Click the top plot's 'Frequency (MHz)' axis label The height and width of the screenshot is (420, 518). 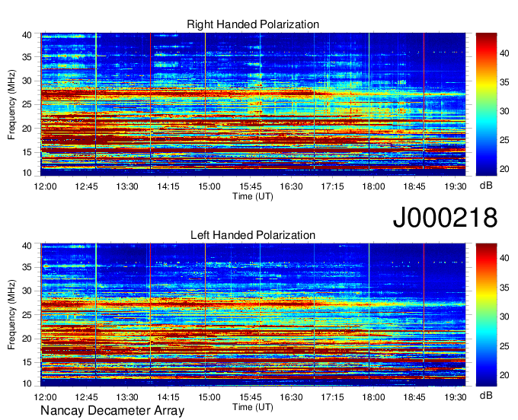click(11, 104)
